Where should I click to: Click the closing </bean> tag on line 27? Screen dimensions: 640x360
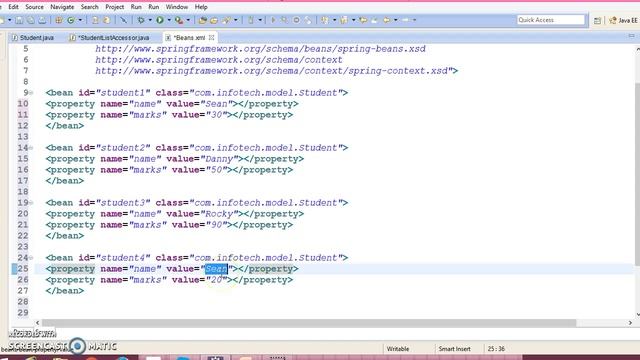(x=65, y=291)
